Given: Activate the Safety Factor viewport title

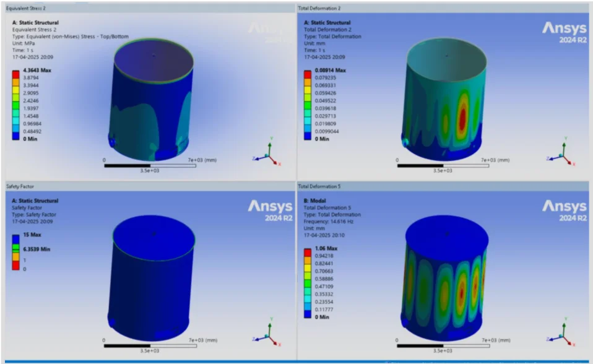Looking at the screenshot, I should [x=20, y=186].
